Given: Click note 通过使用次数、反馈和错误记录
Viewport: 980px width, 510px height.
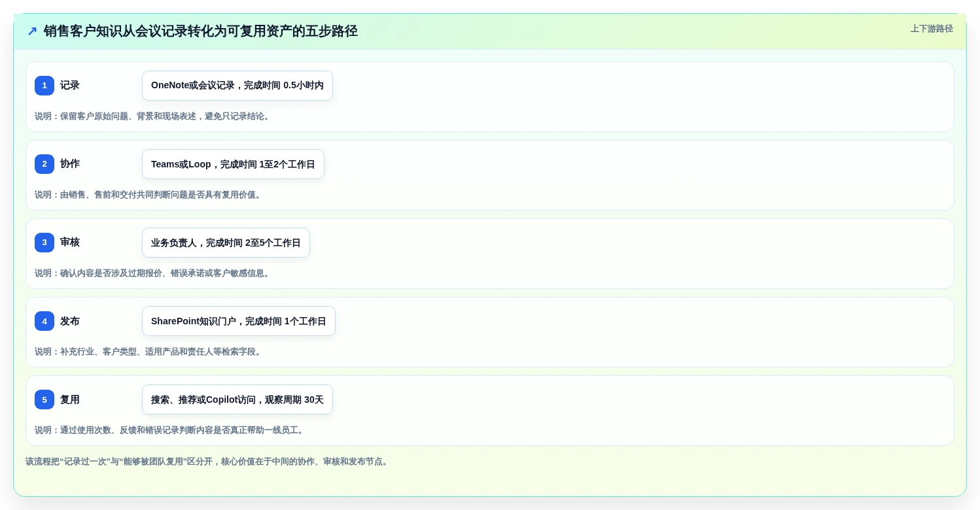Looking at the screenshot, I should (x=171, y=430).
